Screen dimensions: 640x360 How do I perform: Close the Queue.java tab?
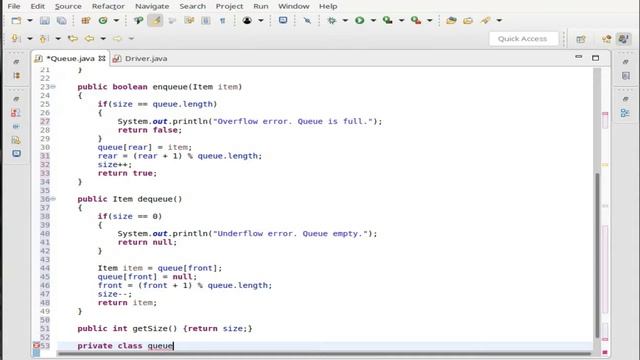coord(102,58)
